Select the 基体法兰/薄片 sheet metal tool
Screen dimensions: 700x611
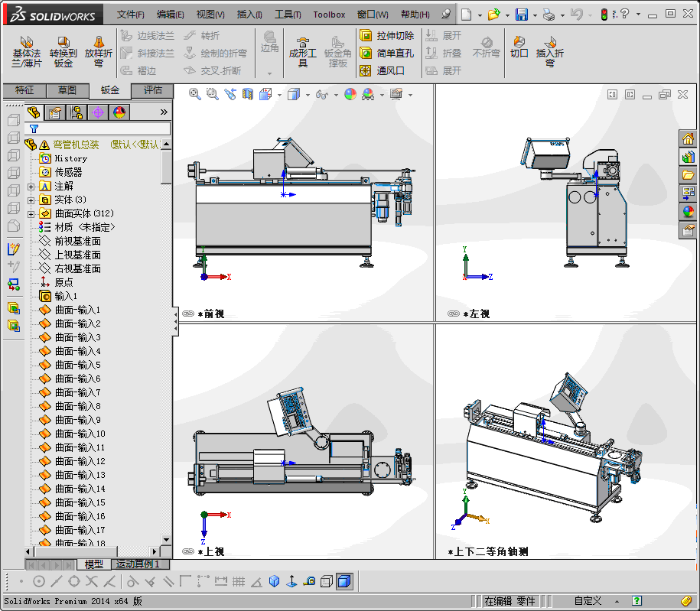pos(26,52)
